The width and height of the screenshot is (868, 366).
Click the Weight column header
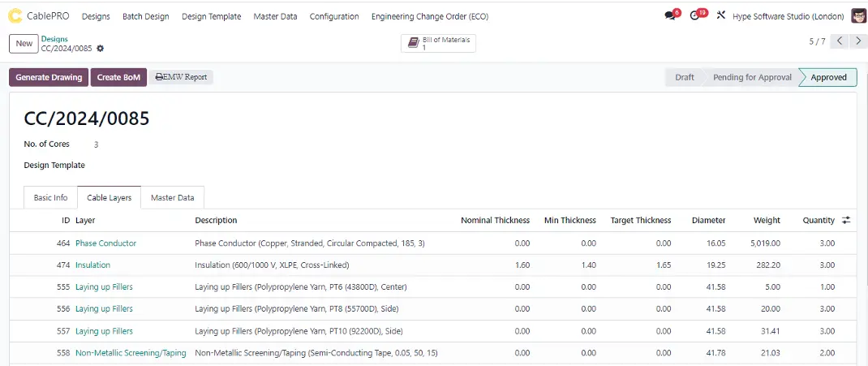(x=767, y=221)
